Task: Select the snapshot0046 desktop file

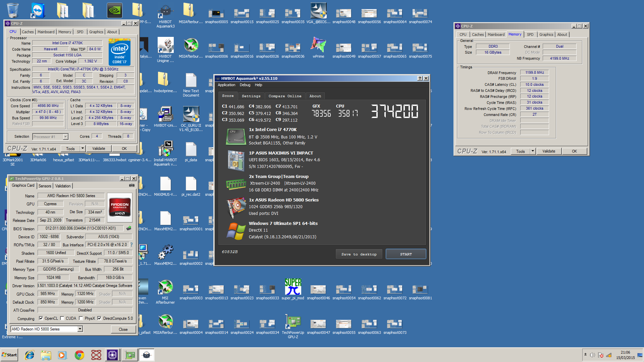Action: pos(318,292)
